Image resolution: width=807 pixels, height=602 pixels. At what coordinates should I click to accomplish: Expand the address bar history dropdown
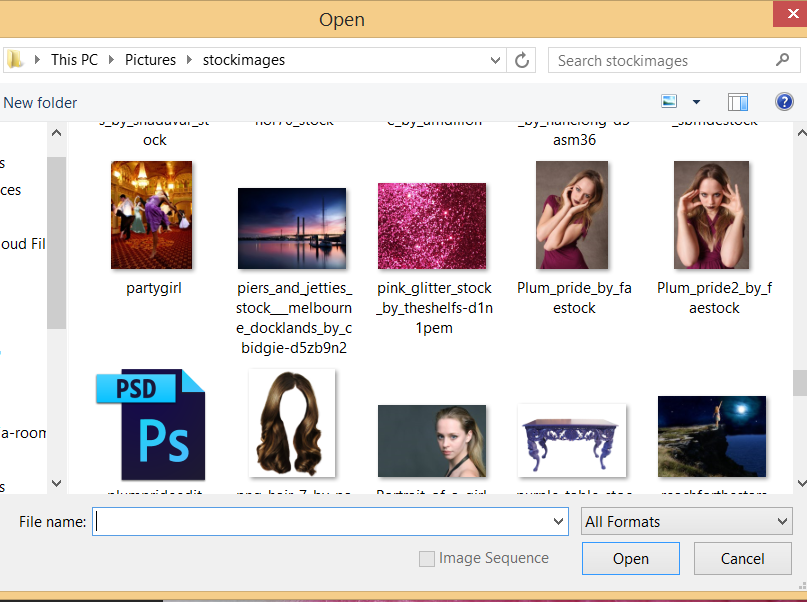tap(495, 60)
